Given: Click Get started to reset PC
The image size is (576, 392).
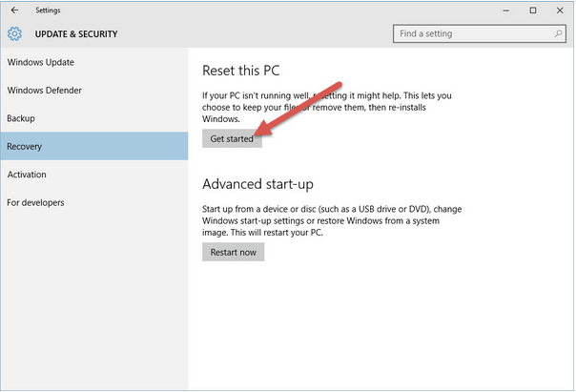Looking at the screenshot, I should tap(232, 138).
